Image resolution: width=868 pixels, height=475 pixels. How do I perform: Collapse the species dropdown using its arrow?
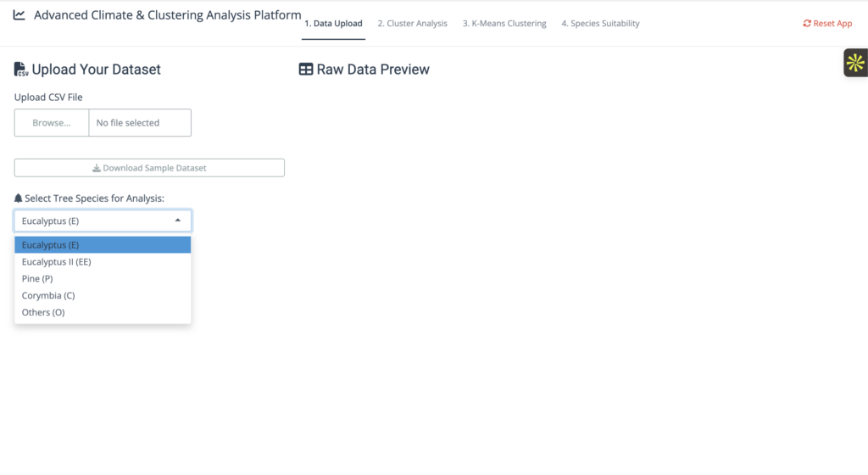click(x=178, y=221)
